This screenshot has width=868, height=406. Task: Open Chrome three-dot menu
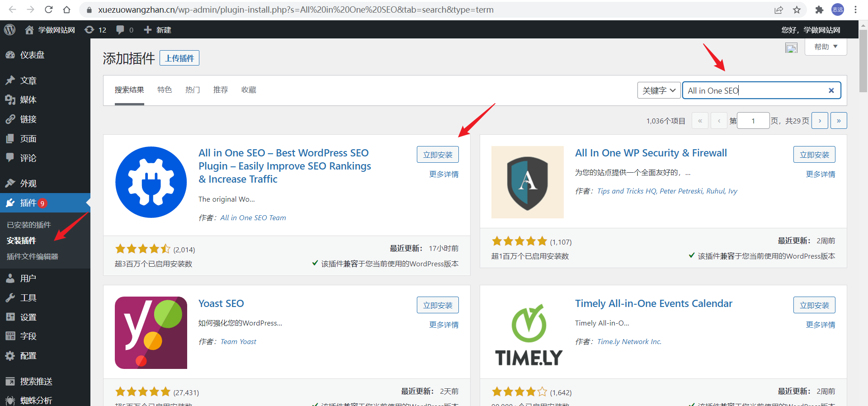[855, 9]
